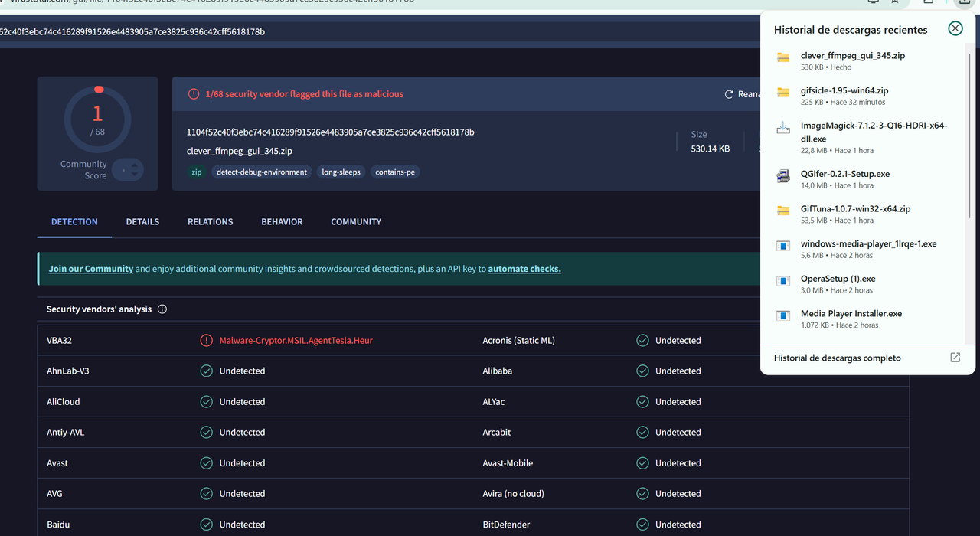Click the Undetected result in Avast row
Viewport: 980px width, 536px height.
coord(242,463)
